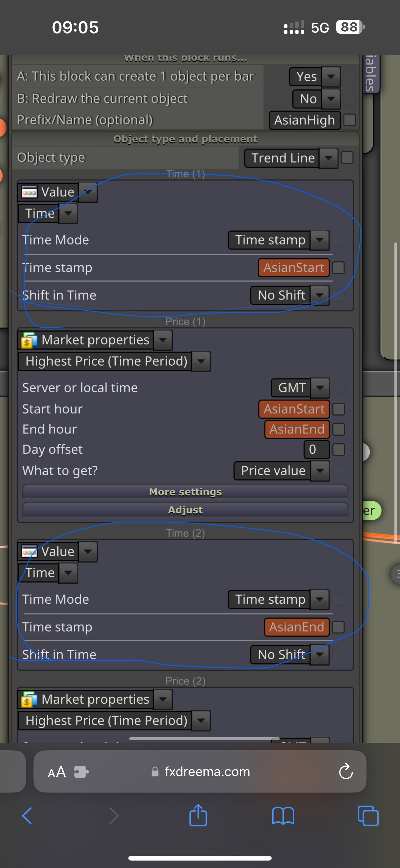Open Market properties dropdown in Price (1)
Image resolution: width=400 pixels, height=868 pixels.
(x=95, y=340)
